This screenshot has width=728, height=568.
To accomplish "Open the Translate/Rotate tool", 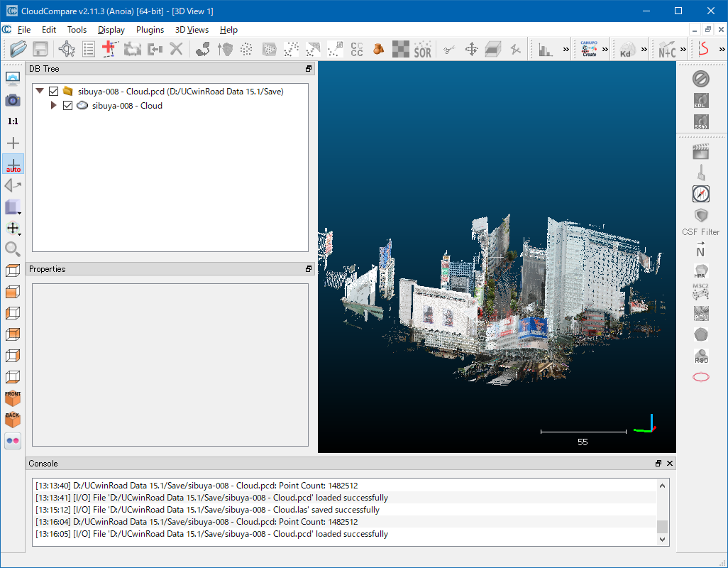I will pyautogui.click(x=471, y=50).
